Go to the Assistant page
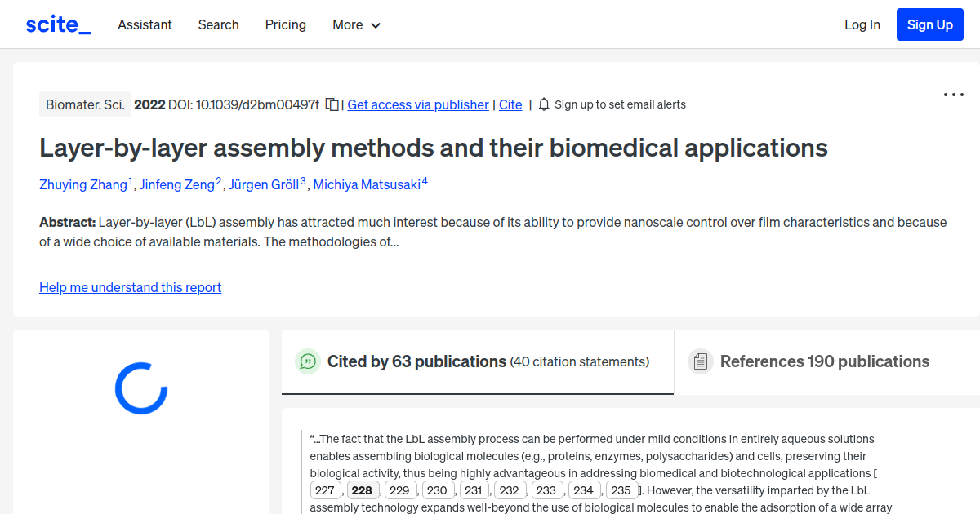 pos(145,24)
